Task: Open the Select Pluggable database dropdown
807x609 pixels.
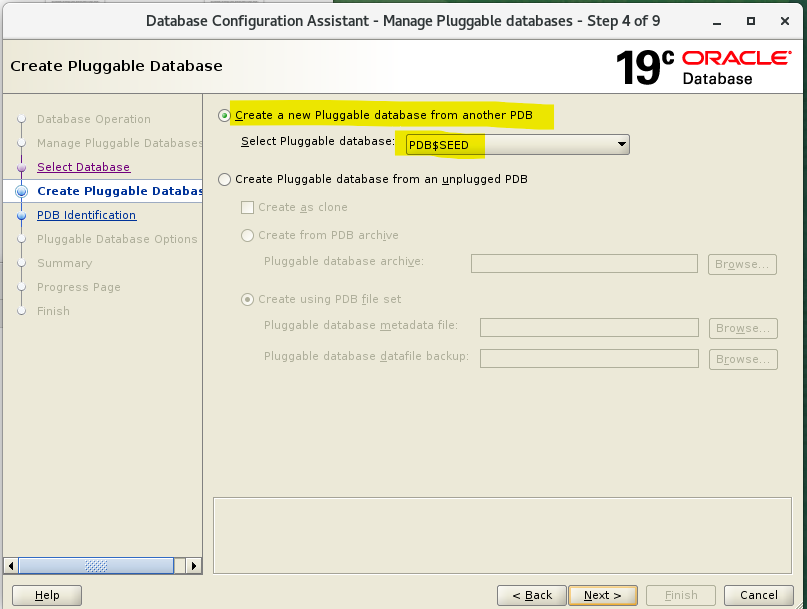Action: (x=517, y=145)
